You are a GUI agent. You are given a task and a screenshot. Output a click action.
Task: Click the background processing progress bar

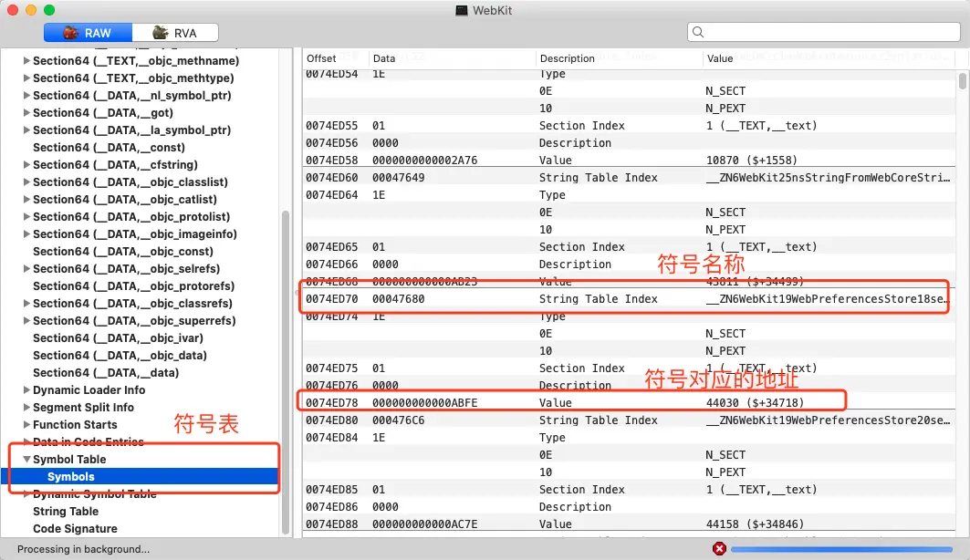point(841,549)
